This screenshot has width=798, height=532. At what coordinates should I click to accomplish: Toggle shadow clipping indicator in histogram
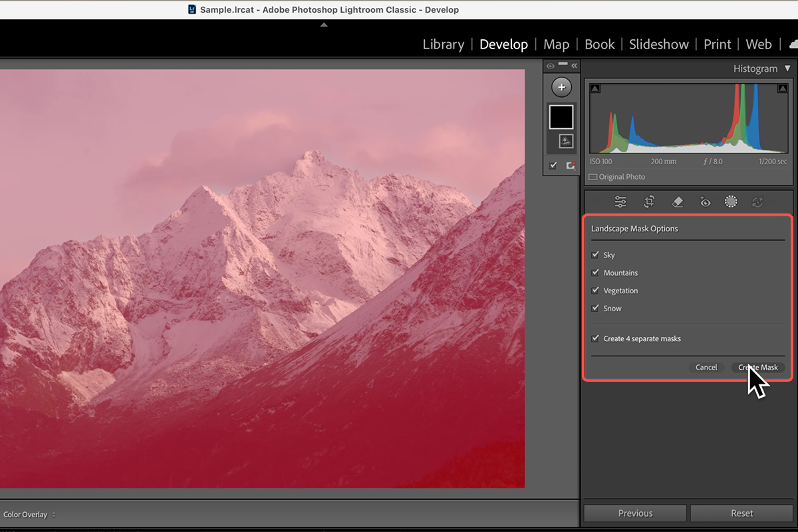[x=595, y=88]
